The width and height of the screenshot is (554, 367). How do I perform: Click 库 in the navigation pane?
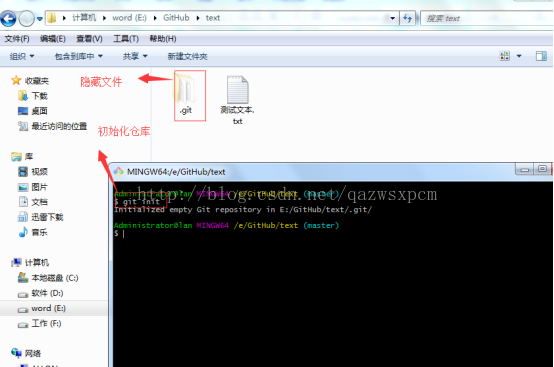(22, 156)
